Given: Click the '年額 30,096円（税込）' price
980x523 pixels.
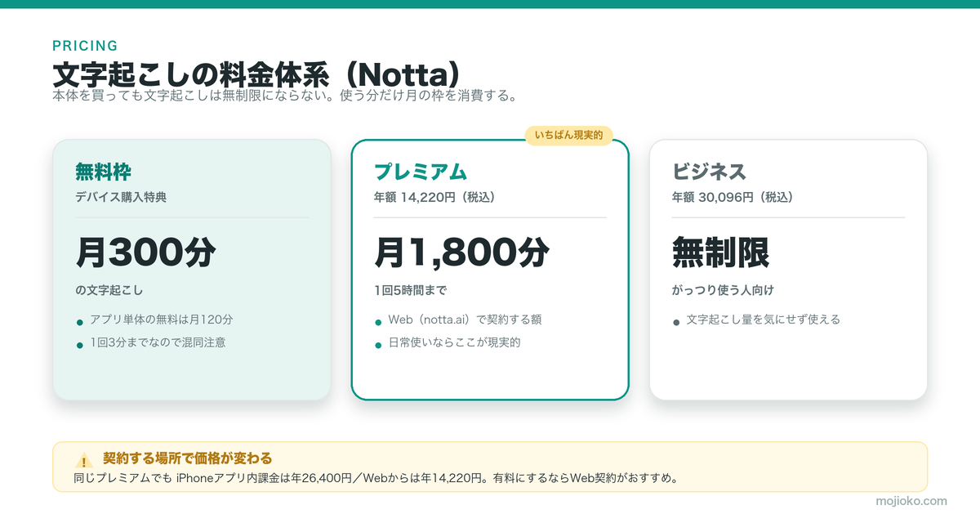Looking at the screenshot, I should (733, 197).
